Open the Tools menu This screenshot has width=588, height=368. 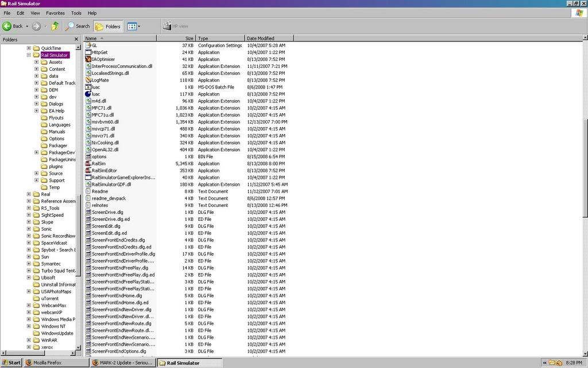click(76, 13)
